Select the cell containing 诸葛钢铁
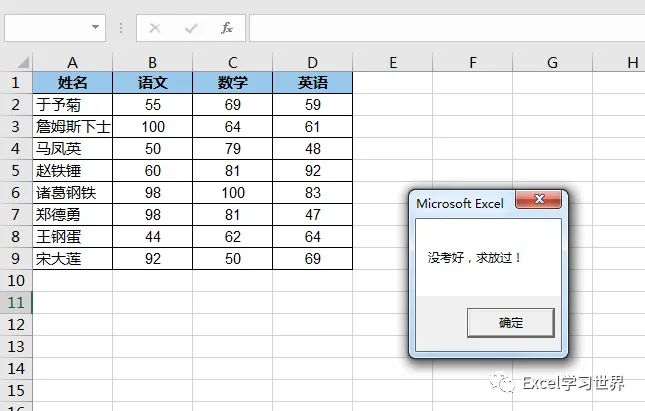This screenshot has height=411, width=645. click(72, 193)
